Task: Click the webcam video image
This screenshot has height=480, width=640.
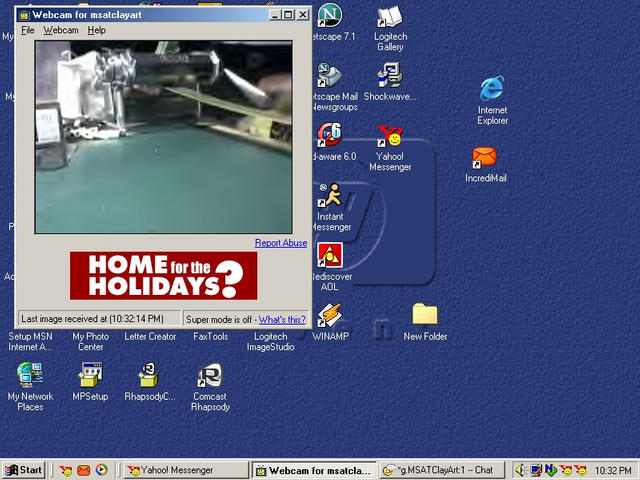Action: pyautogui.click(x=163, y=137)
